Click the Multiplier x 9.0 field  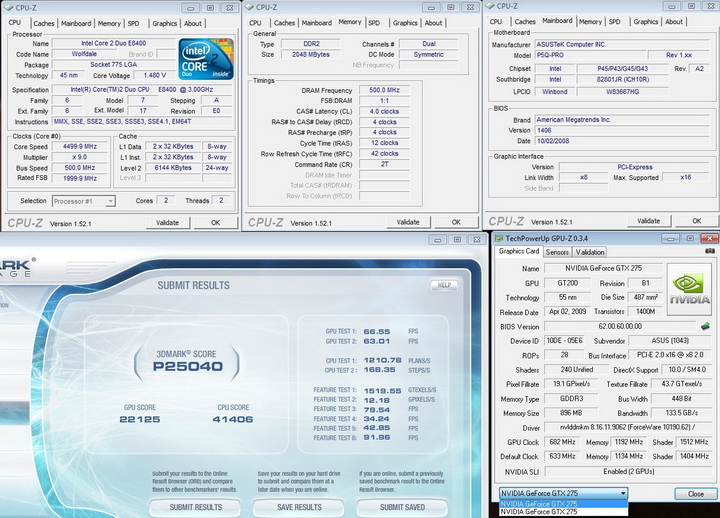[x=80, y=157]
